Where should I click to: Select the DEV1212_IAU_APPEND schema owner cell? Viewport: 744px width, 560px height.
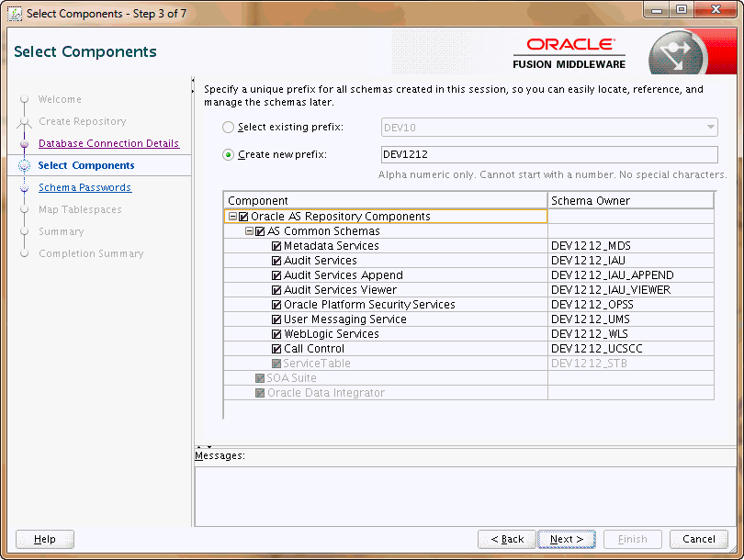[631, 275]
